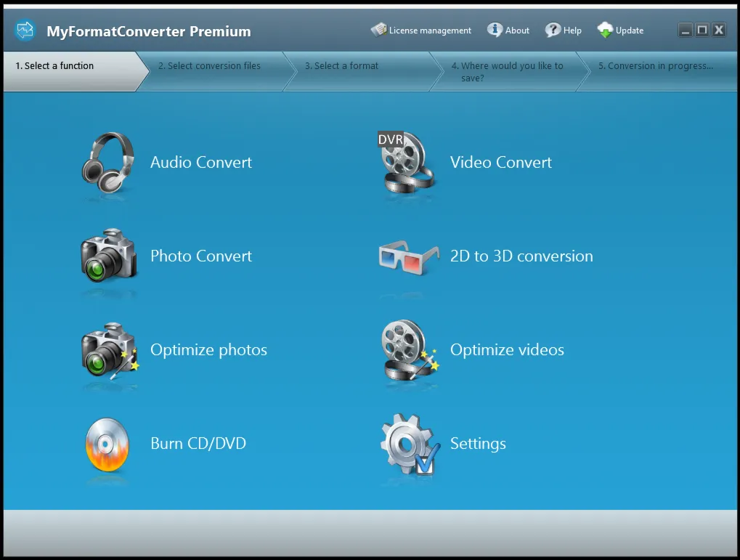Click the camera Photo Convert icon
740x560 pixels.
click(108, 256)
